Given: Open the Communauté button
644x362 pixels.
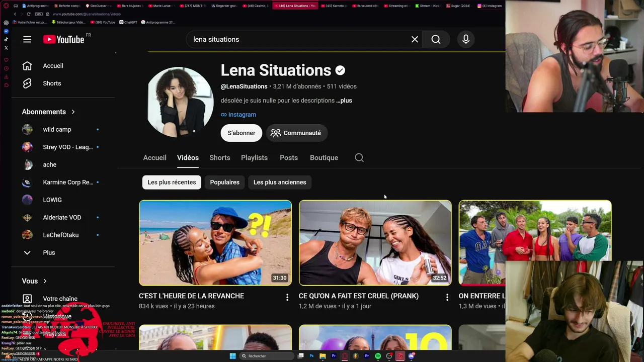Looking at the screenshot, I should tap(296, 133).
